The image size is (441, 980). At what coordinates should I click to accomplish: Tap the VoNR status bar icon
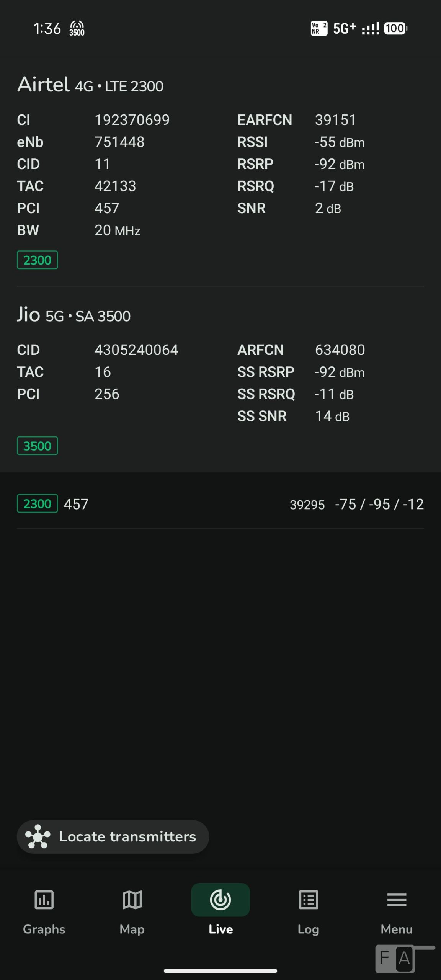coord(319,28)
